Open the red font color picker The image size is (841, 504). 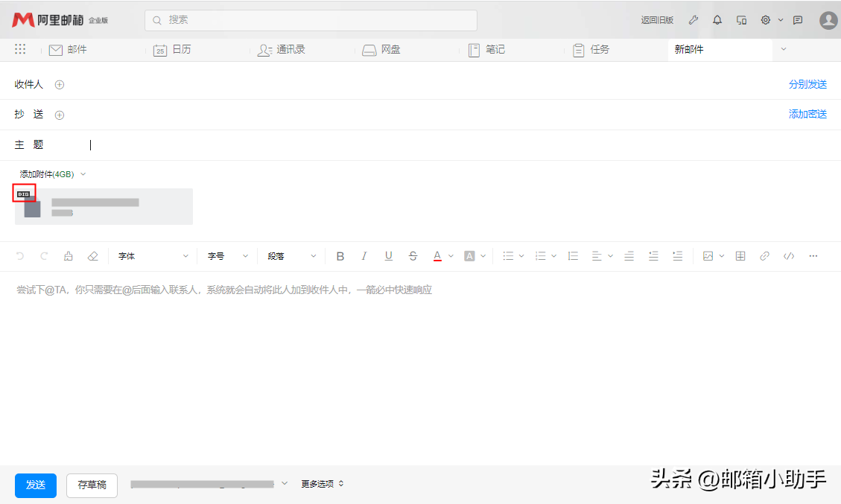438,256
